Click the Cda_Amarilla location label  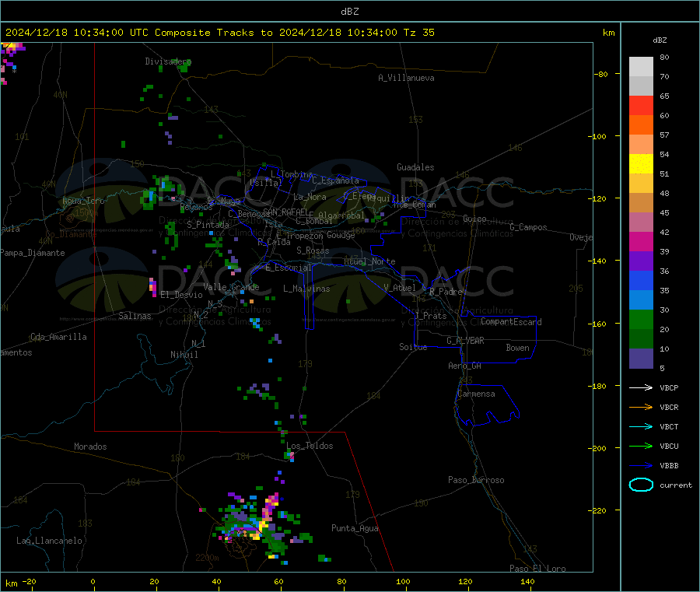tap(58, 337)
